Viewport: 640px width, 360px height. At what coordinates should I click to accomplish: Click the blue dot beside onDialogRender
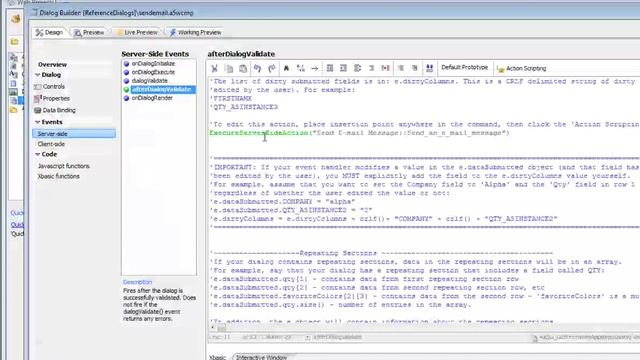coord(127,98)
